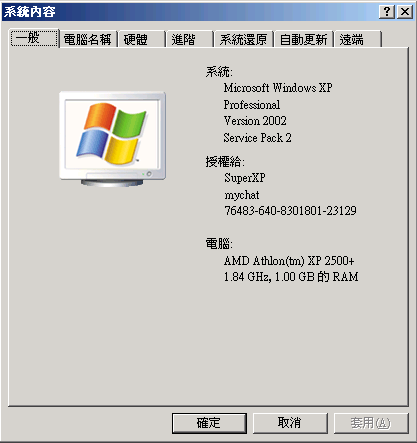Select the 自動更新 tab

click(x=303, y=40)
